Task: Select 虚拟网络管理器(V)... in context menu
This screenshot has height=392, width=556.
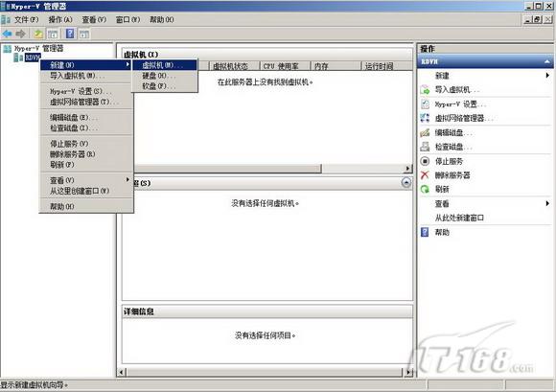Action: pyautogui.click(x=85, y=103)
